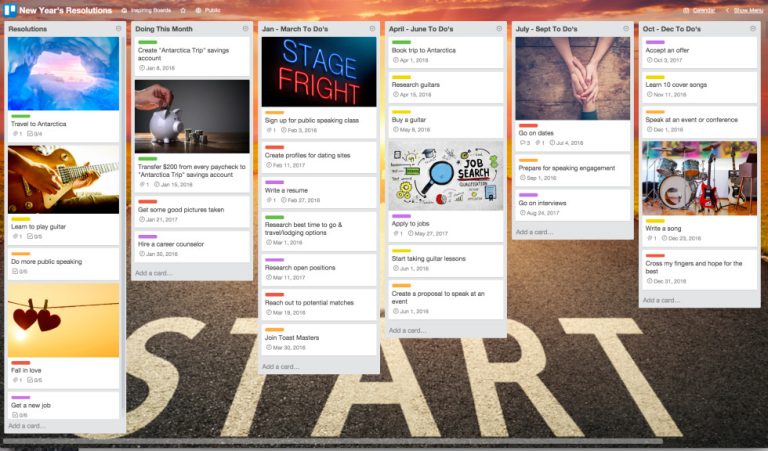Click the Dec 23, 2016 due date badge
768x451 pixels.
point(681,238)
